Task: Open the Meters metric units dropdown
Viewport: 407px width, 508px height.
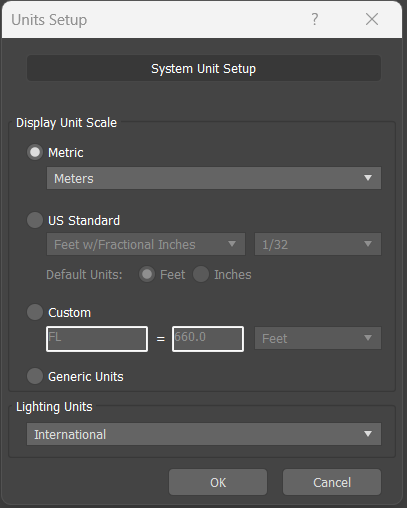Action: [x=214, y=178]
